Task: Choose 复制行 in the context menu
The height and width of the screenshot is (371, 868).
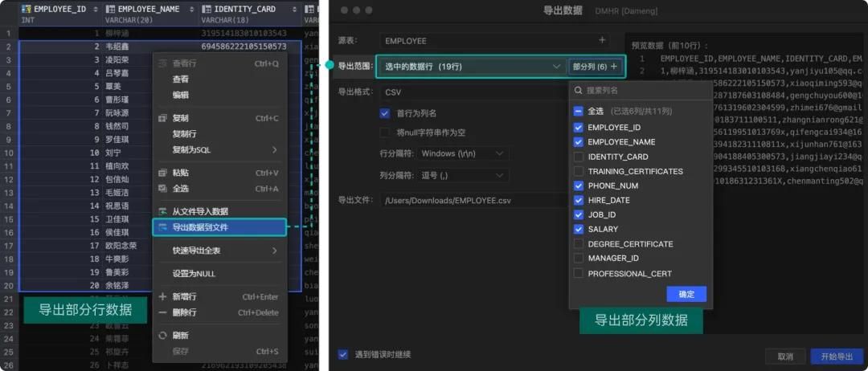Action: pos(219,134)
